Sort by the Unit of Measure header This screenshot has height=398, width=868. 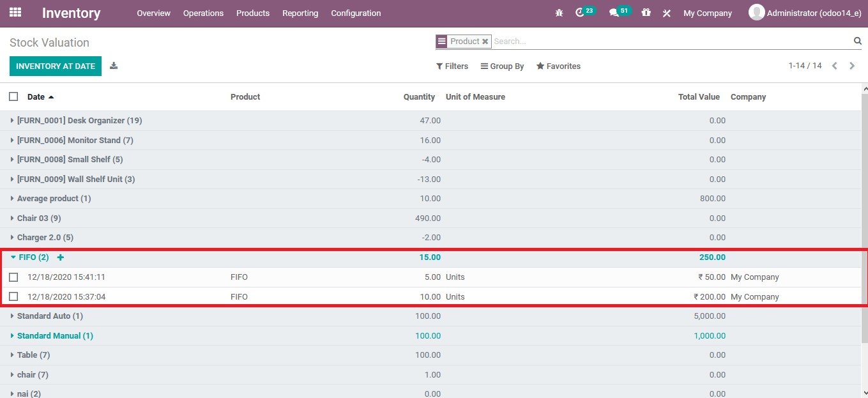coord(475,97)
